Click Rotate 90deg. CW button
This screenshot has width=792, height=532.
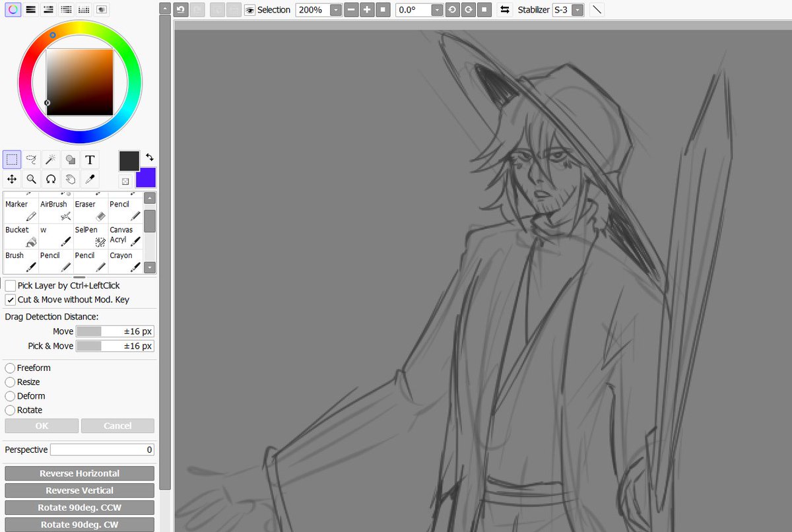click(x=79, y=525)
